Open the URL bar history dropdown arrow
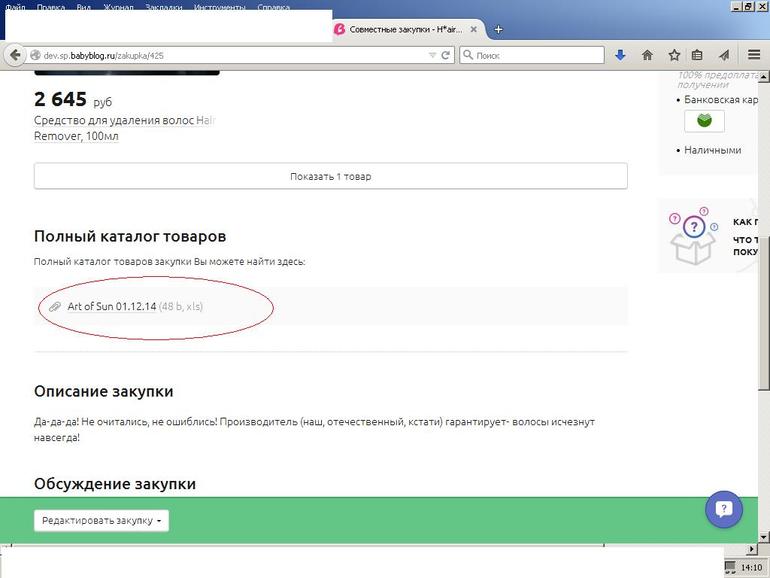The image size is (770, 578). point(432,55)
